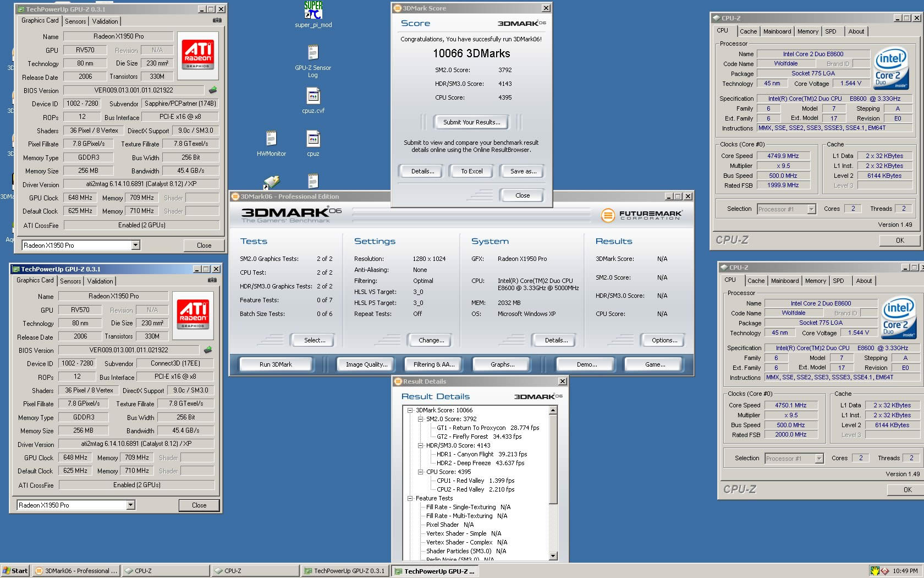The image size is (924, 578).
Task: Collapse the 3DMark Score: 10066 tree node
Action: pos(410,410)
